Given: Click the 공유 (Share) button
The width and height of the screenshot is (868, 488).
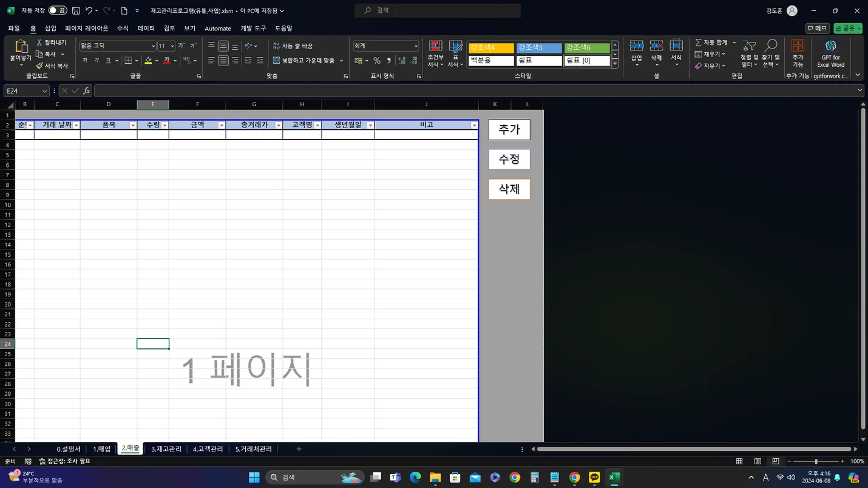Looking at the screenshot, I should click(848, 29).
